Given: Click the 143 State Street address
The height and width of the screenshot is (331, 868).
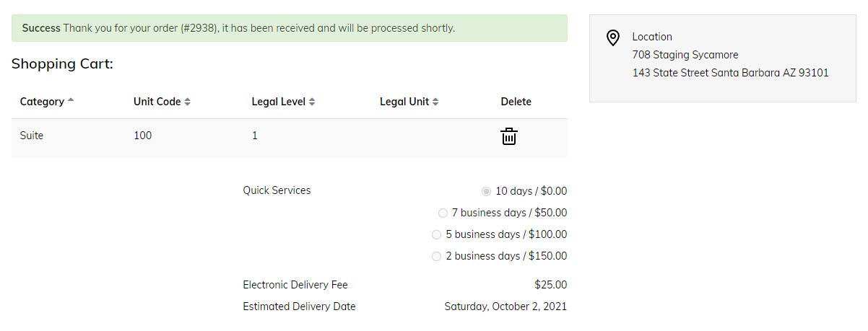Looking at the screenshot, I should [730, 73].
